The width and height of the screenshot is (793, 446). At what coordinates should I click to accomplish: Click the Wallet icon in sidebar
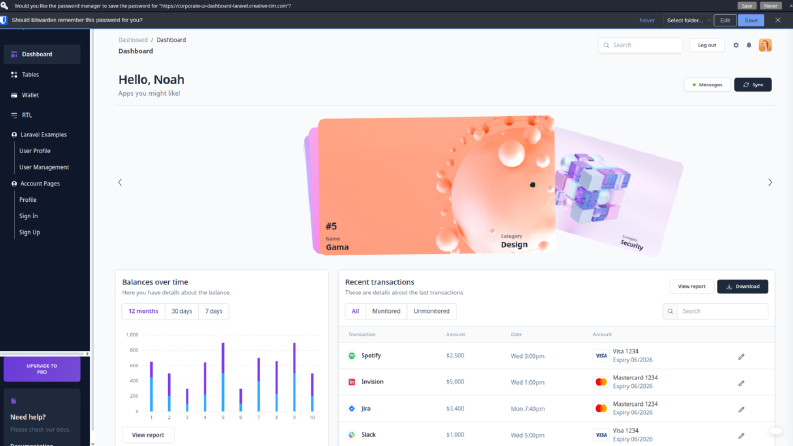(x=14, y=95)
